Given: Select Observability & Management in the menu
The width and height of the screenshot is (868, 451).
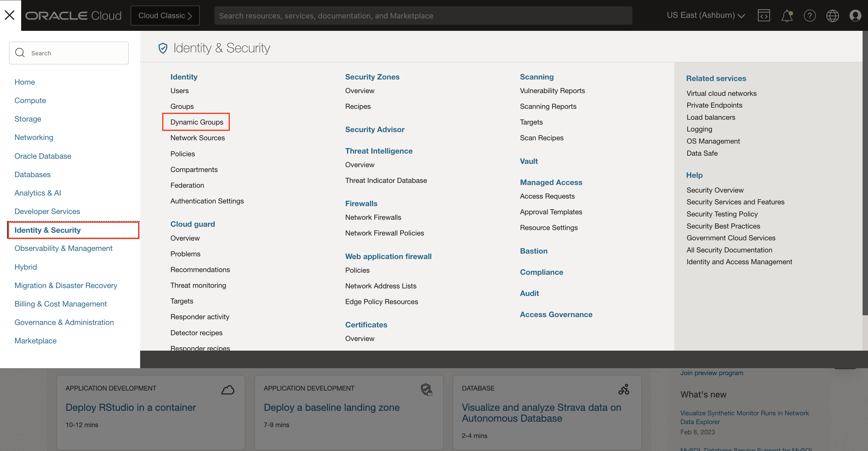Looking at the screenshot, I should (63, 248).
